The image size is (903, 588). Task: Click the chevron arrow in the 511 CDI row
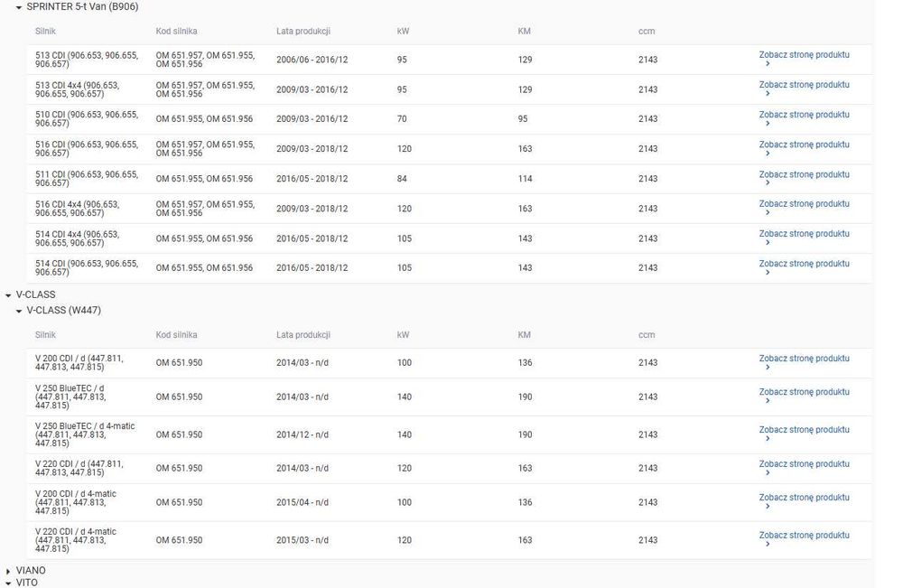click(x=768, y=182)
